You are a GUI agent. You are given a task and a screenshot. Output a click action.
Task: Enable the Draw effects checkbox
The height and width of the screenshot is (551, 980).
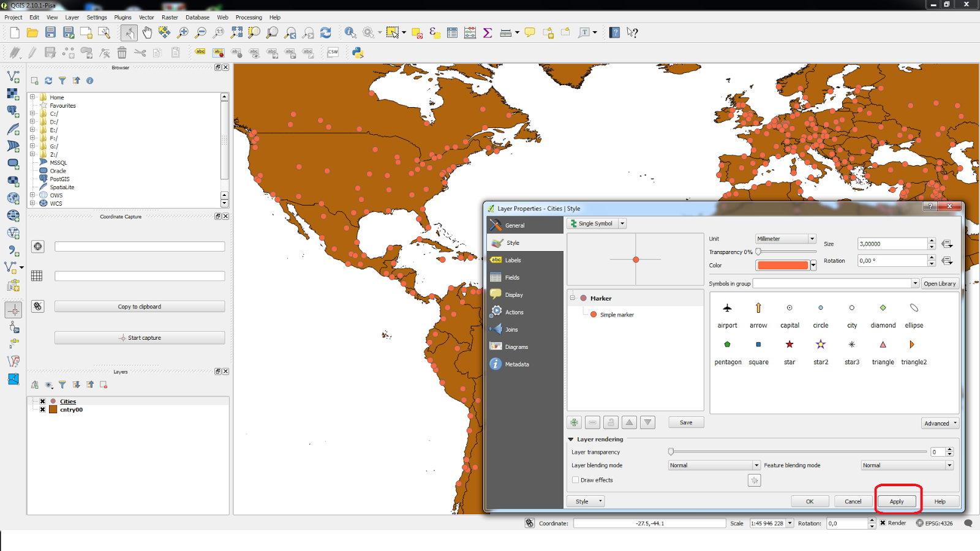point(576,480)
